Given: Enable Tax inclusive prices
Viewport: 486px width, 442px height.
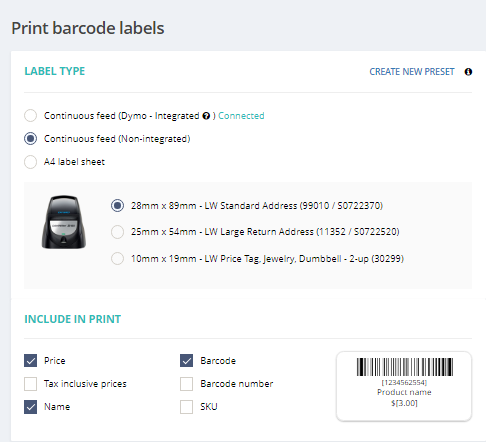Looking at the screenshot, I should coord(30,384).
